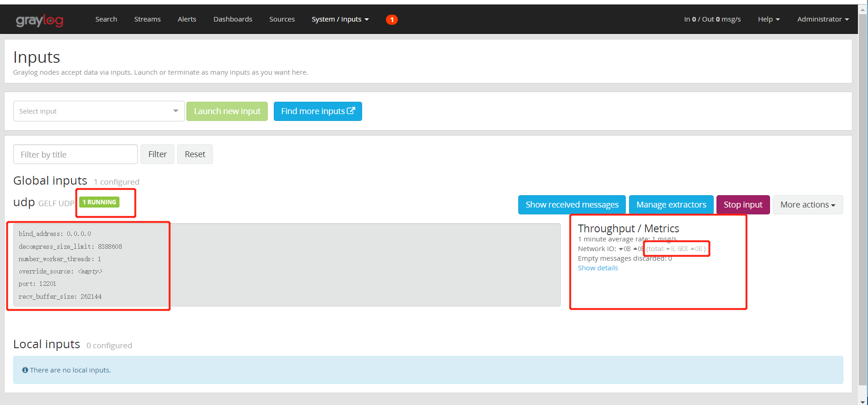Viewport: 868px width, 405px height.
Task: Click the Throughput / Metrics heading
Action: [628, 228]
